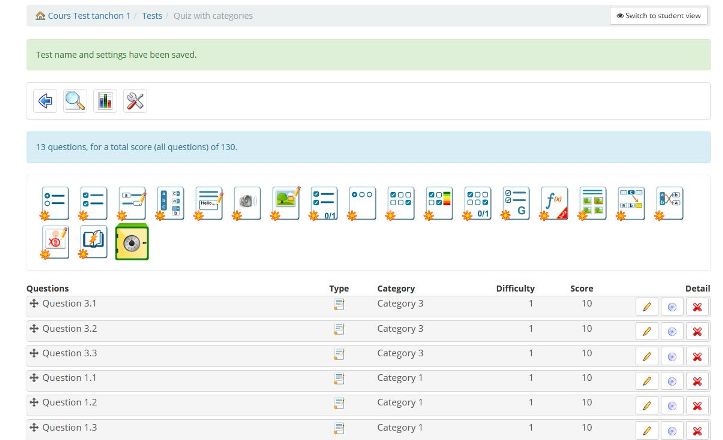Edit Question 1.1 with pencil icon
The width and height of the screenshot is (723, 440).
(x=647, y=381)
